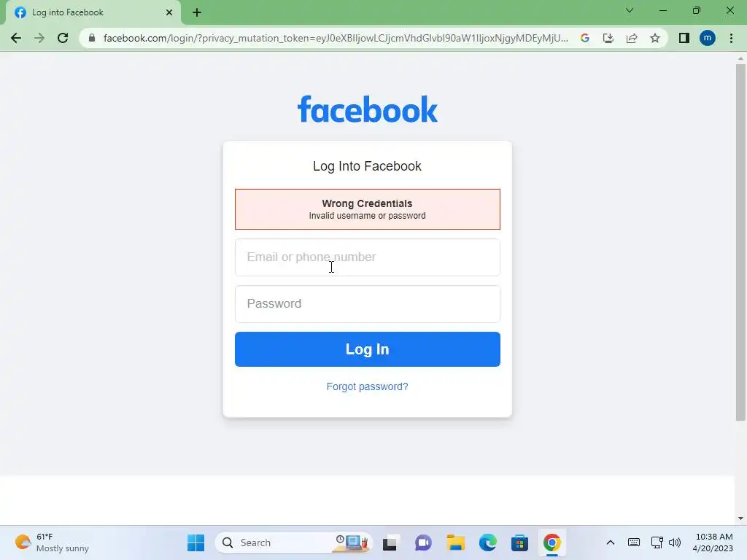This screenshot has width=747, height=560.
Task: Open File Explorer from the taskbar
Action: pyautogui.click(x=455, y=542)
